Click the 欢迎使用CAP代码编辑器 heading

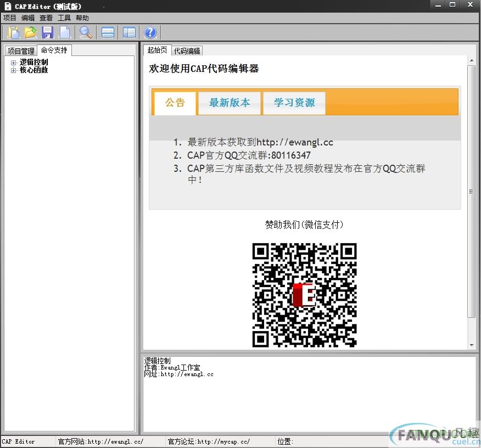[x=204, y=69]
